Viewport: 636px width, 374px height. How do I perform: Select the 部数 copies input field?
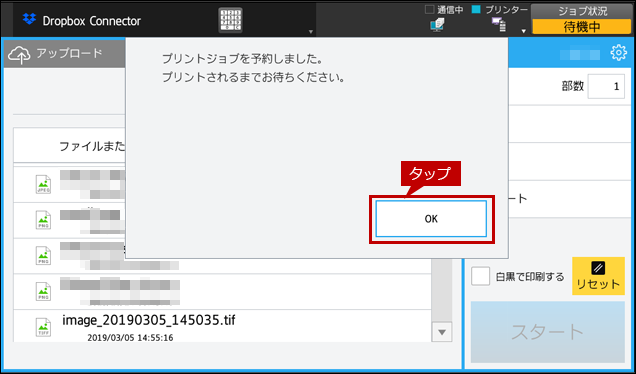pyautogui.click(x=606, y=86)
